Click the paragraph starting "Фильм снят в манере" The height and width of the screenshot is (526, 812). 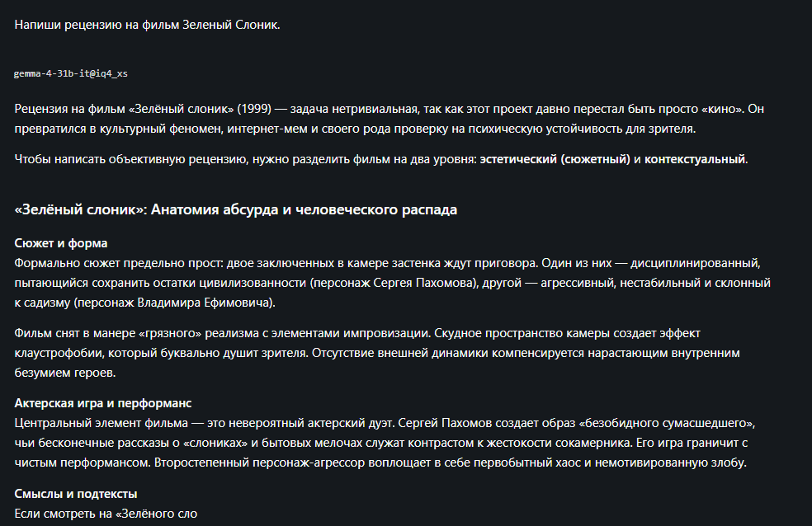tap(377, 353)
